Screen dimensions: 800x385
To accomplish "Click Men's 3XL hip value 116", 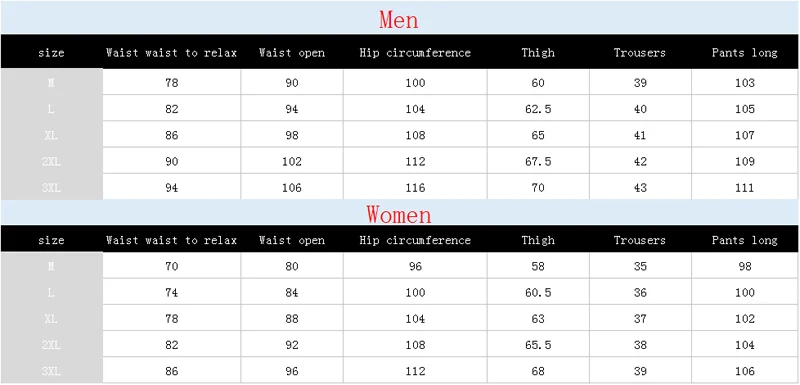I will (415, 188).
